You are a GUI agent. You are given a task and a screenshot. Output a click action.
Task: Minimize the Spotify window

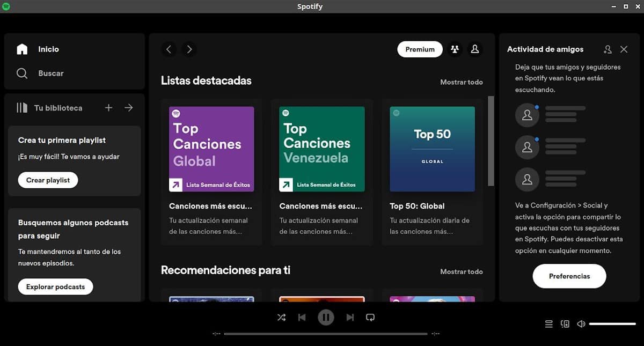click(x=614, y=6)
